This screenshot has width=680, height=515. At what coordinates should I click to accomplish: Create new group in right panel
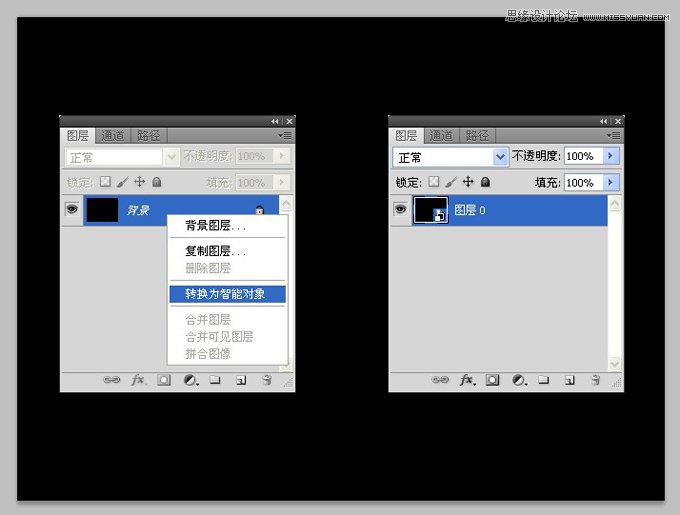(544, 380)
